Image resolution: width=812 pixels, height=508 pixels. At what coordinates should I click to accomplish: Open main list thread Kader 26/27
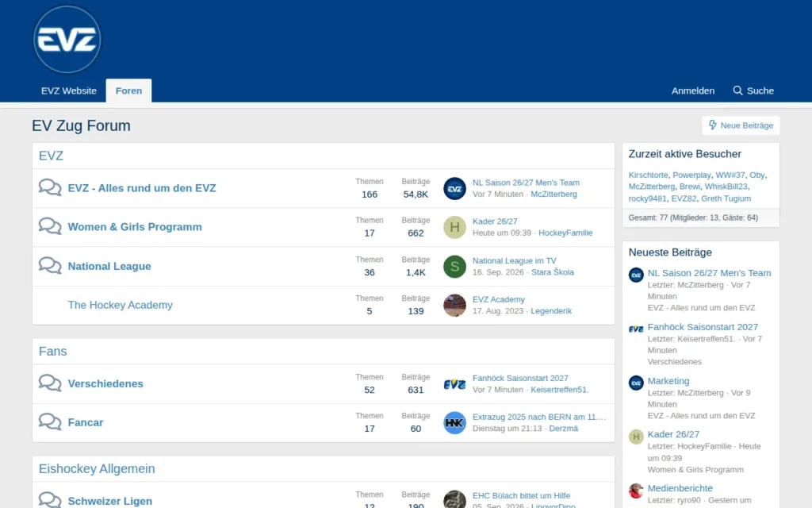(495, 221)
